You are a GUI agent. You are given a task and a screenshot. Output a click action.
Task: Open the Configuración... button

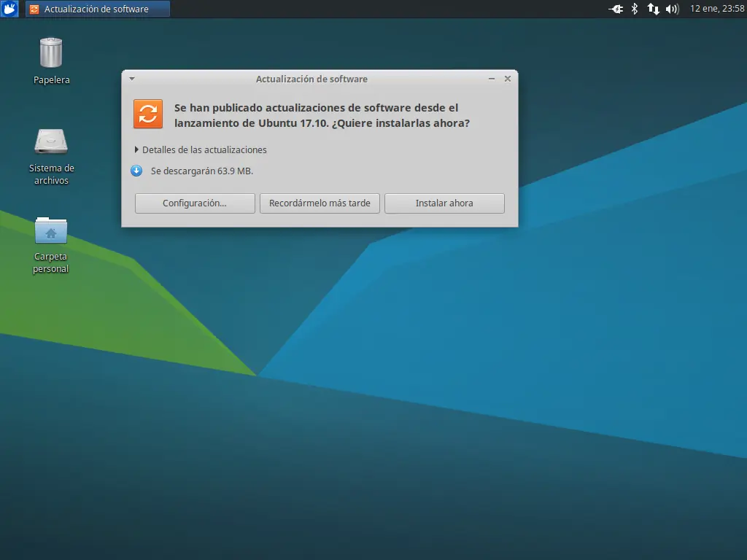point(195,203)
